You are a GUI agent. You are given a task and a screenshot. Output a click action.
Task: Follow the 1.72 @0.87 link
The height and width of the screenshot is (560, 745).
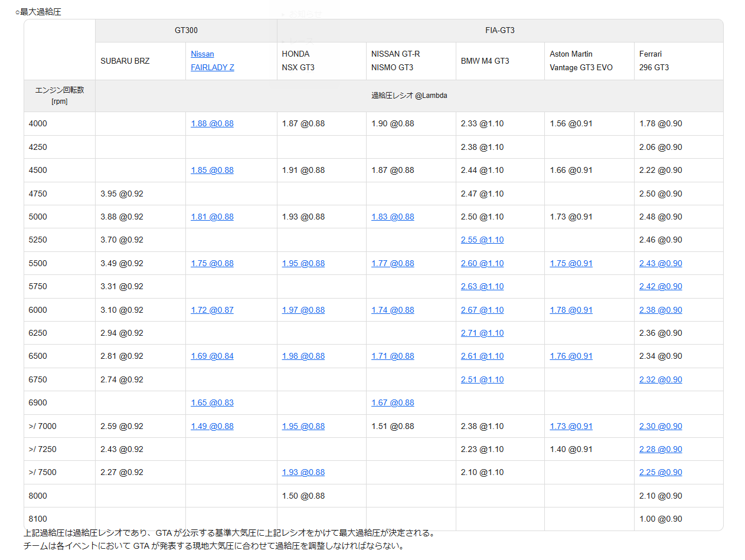click(x=212, y=310)
